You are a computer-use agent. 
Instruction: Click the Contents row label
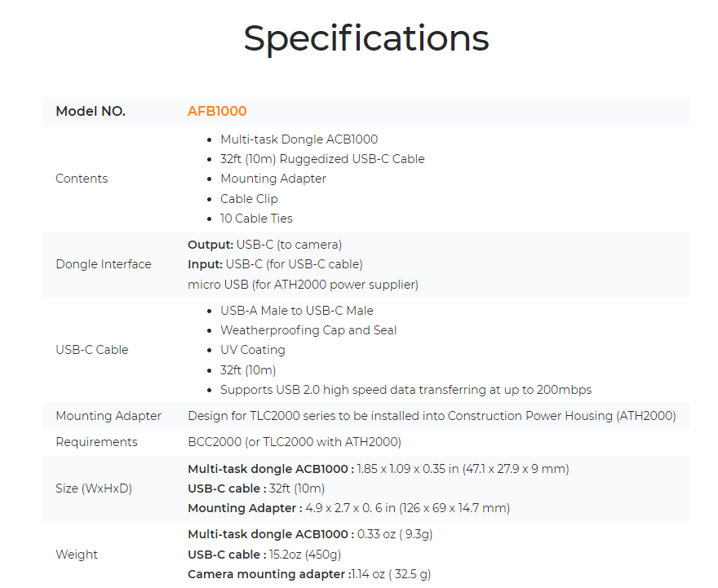point(82,179)
